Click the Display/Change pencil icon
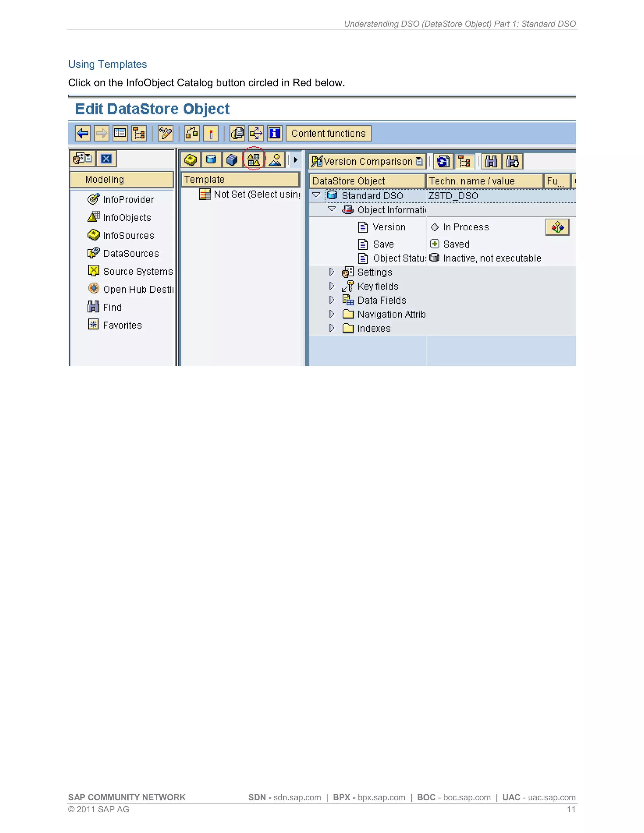This screenshot has width=644, height=833. [x=166, y=134]
